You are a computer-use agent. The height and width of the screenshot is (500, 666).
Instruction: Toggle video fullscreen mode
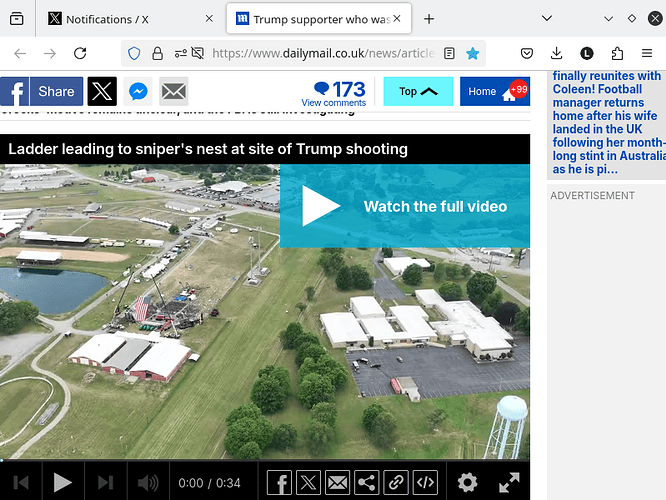pos(509,483)
